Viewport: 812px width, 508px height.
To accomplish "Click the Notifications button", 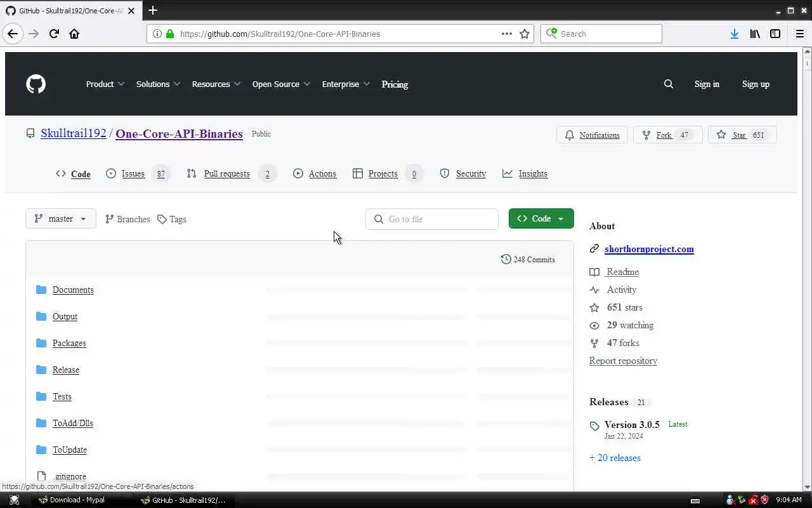I will click(x=593, y=135).
